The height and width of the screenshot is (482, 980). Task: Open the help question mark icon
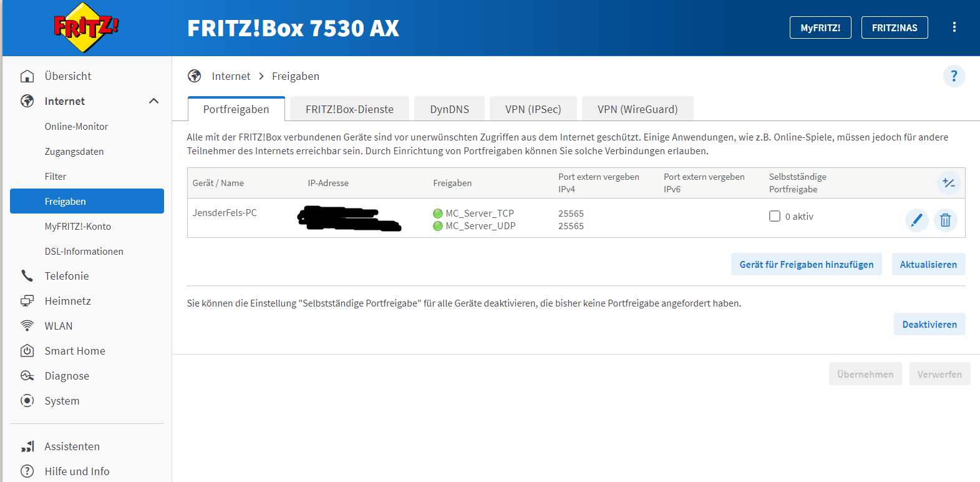click(954, 76)
